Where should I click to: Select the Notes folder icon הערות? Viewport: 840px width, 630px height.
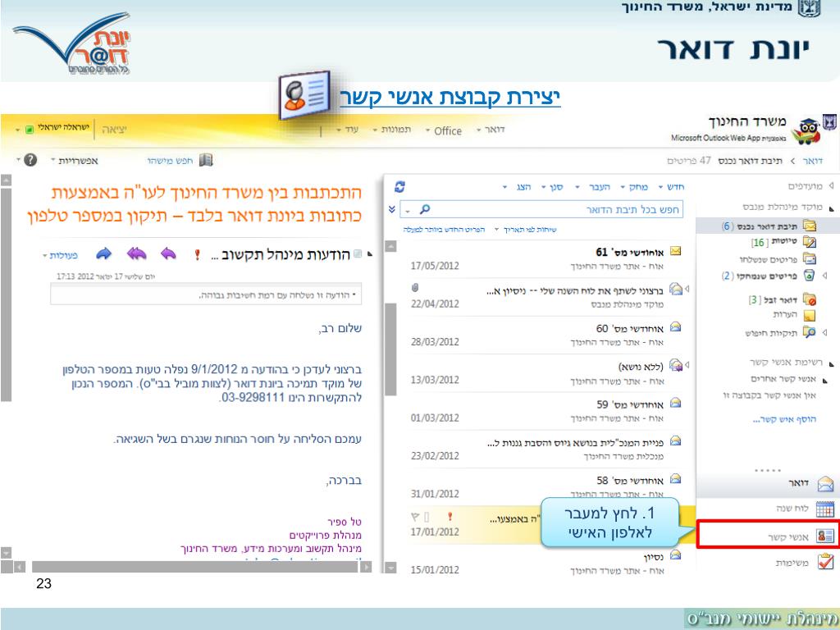coord(810,315)
